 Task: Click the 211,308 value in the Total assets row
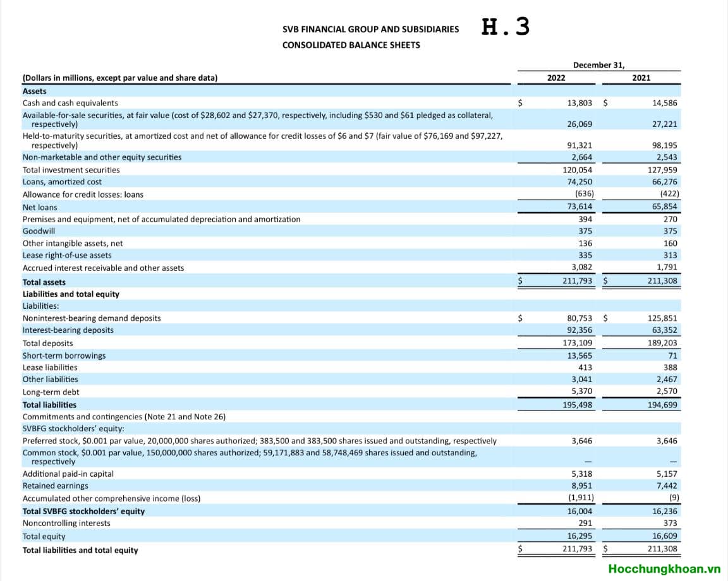tap(662, 281)
